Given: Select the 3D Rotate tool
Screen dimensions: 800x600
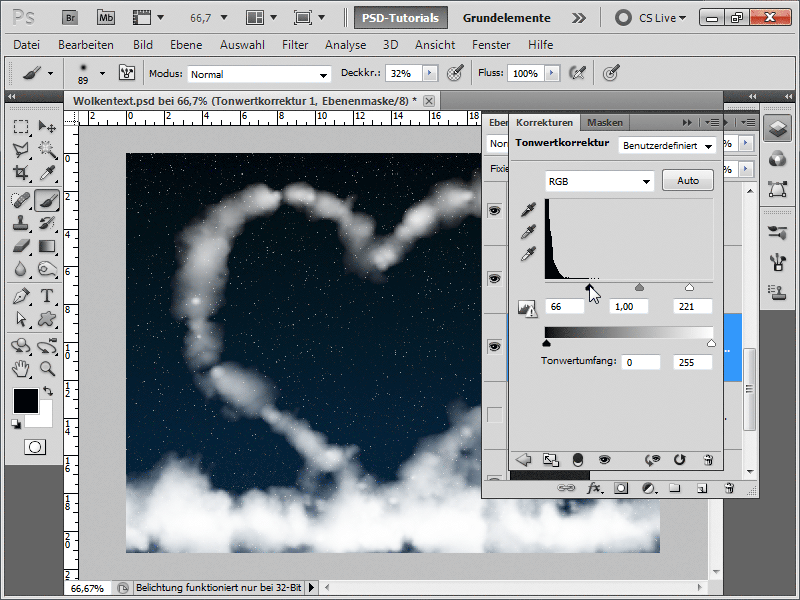Looking at the screenshot, I should pyautogui.click(x=21, y=346).
